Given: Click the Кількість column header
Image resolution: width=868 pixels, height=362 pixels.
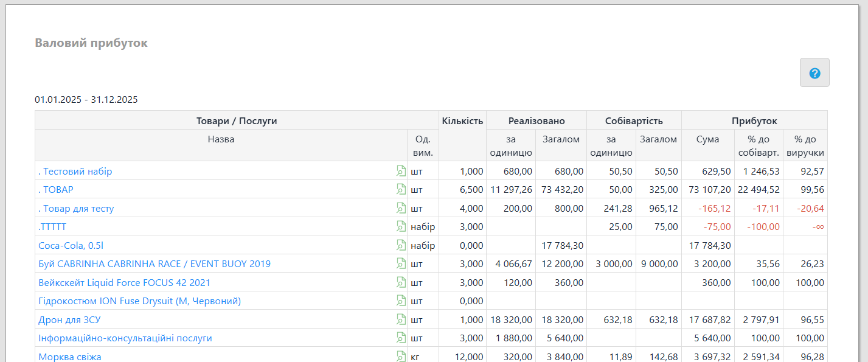Looking at the screenshot, I should pos(463,120).
